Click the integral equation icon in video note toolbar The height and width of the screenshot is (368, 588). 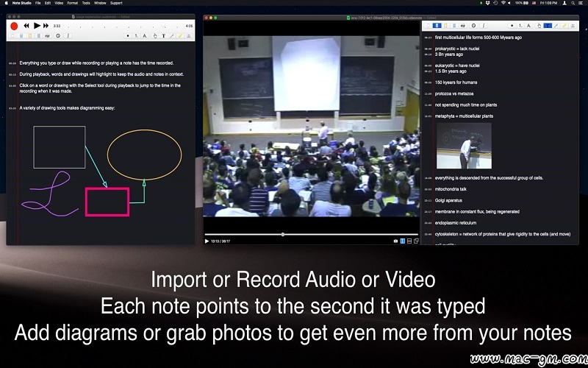(x=484, y=26)
